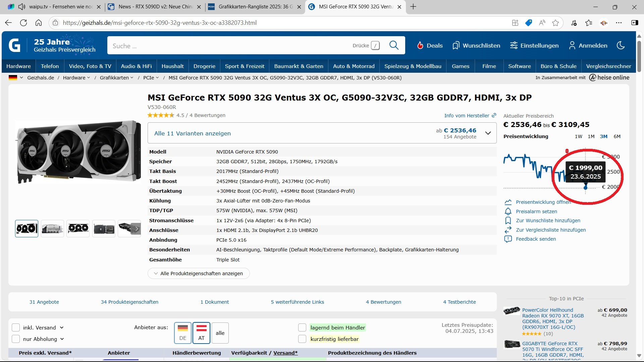Select the second product thumbnail image

(52, 229)
